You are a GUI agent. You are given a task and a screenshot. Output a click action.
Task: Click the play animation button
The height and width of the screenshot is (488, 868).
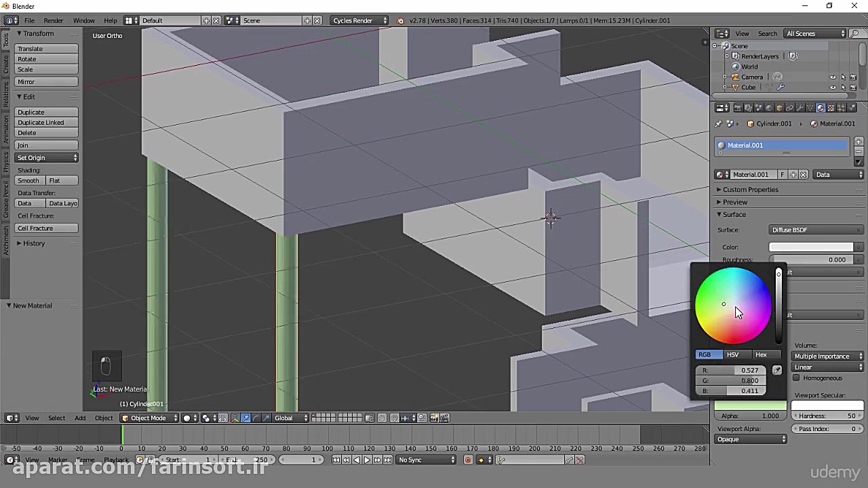[x=367, y=460]
